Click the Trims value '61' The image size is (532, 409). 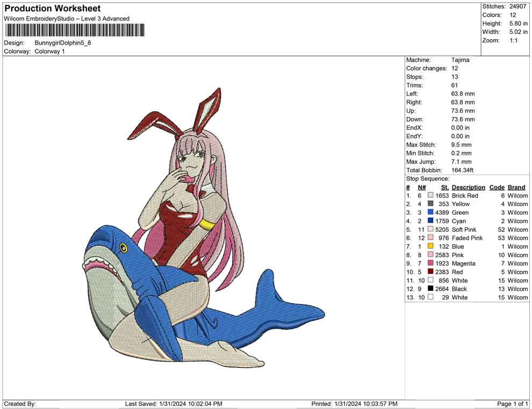(454, 85)
